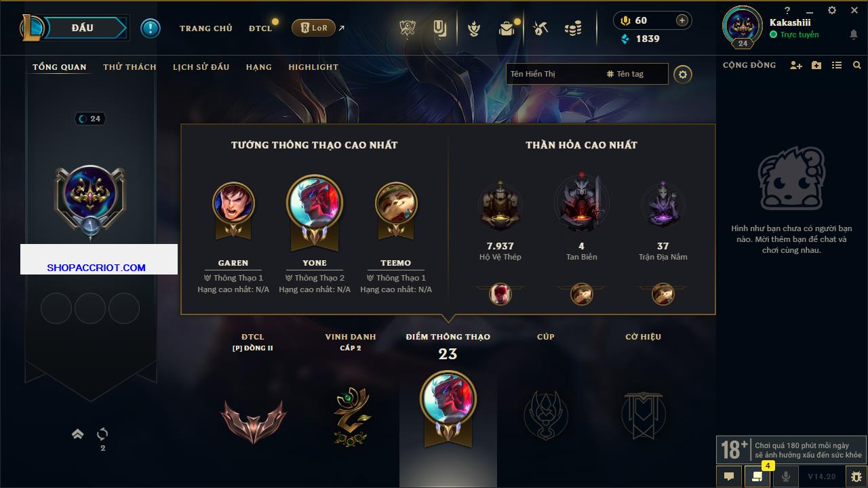Image resolution: width=868 pixels, height=488 pixels.
Task: Click the add friend icon
Action: click(x=796, y=65)
